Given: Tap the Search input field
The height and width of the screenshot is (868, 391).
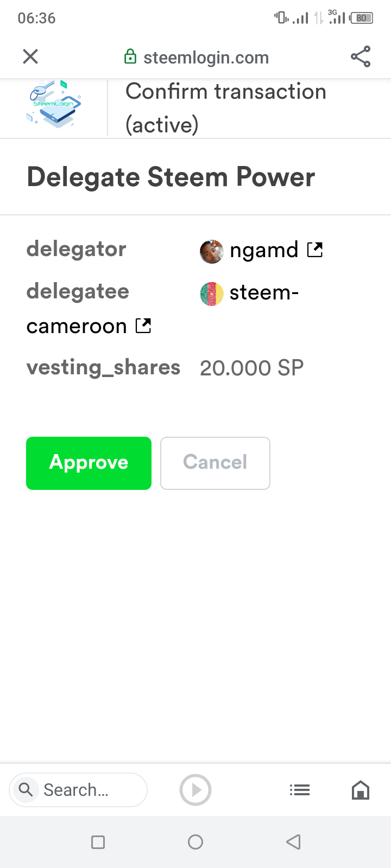Looking at the screenshot, I should [87, 790].
